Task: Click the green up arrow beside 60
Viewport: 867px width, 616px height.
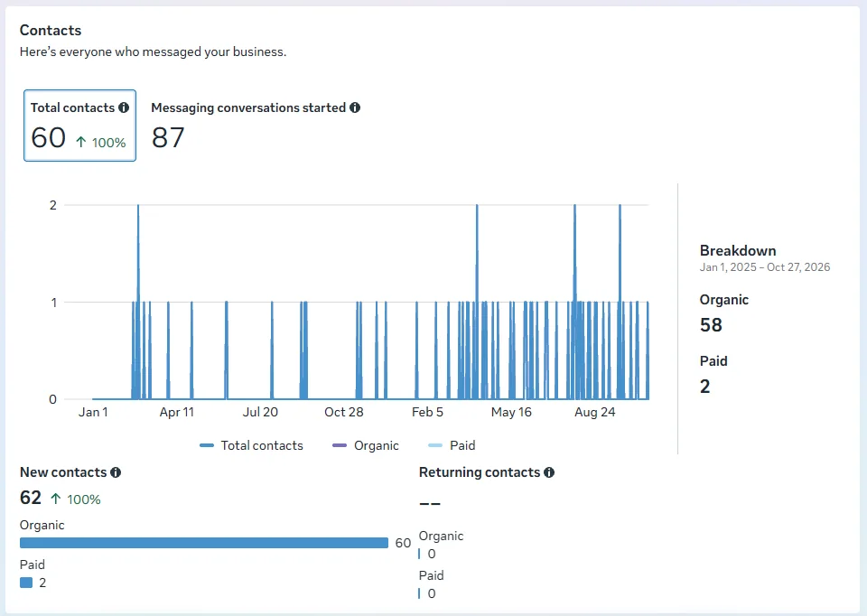Action: click(80, 142)
